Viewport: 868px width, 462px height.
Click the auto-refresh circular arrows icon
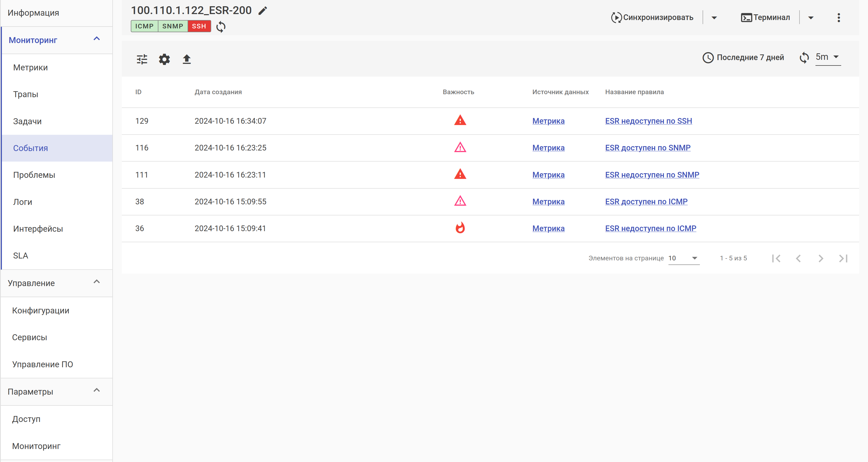click(x=804, y=57)
